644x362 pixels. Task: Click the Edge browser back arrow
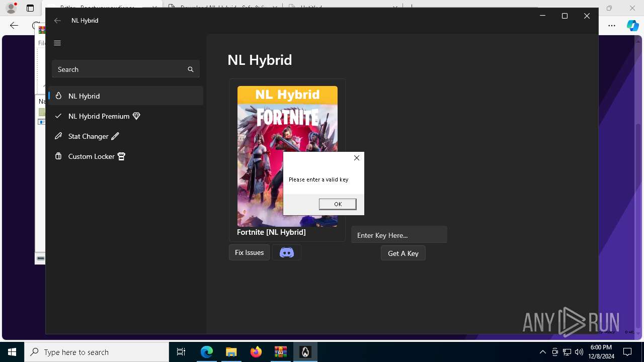pyautogui.click(x=14, y=26)
